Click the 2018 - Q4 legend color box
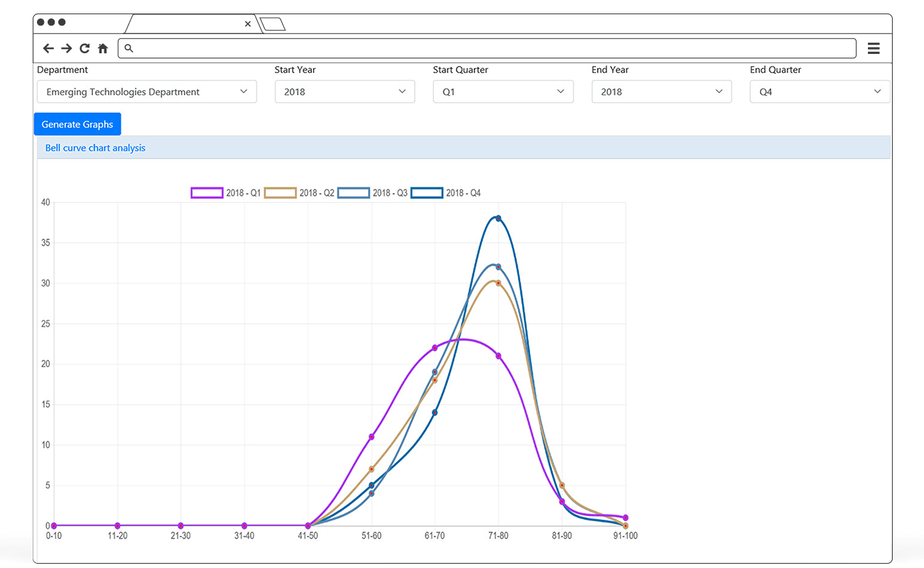The width and height of the screenshot is (924, 568). [x=427, y=193]
